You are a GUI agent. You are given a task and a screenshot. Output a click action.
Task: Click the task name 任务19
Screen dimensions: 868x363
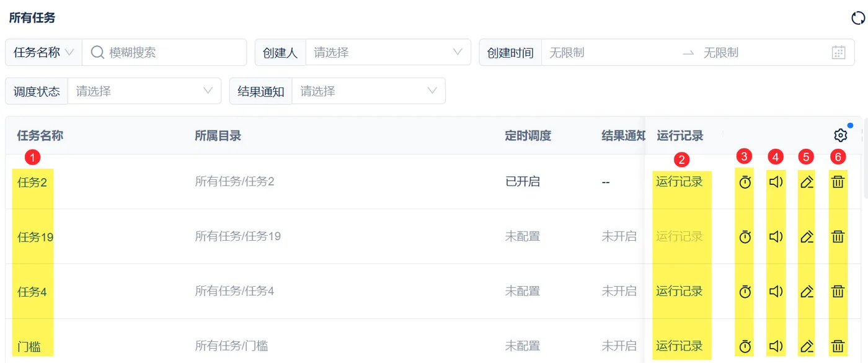tap(35, 236)
